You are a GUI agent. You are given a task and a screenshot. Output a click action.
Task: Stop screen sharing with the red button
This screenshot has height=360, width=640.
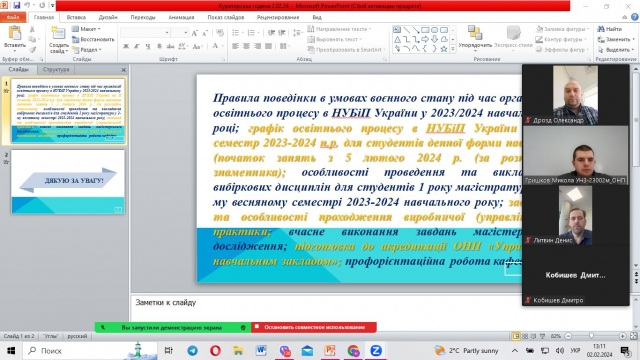click(314, 327)
